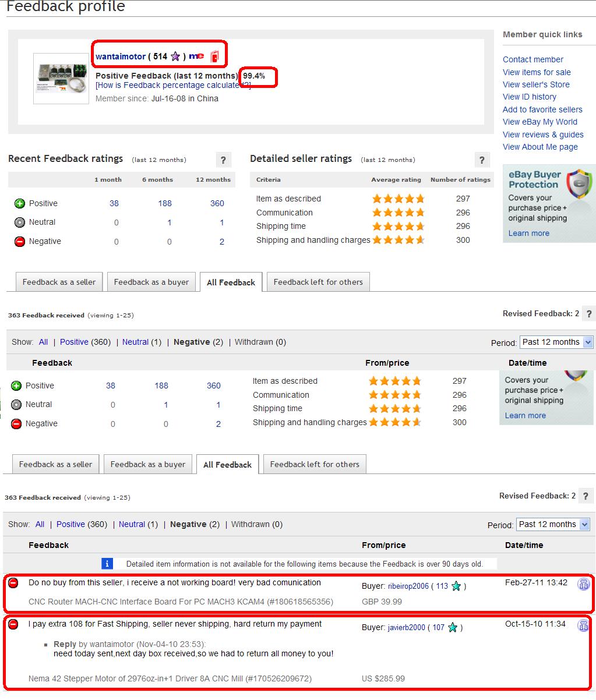Click View ID history link

coord(530,97)
